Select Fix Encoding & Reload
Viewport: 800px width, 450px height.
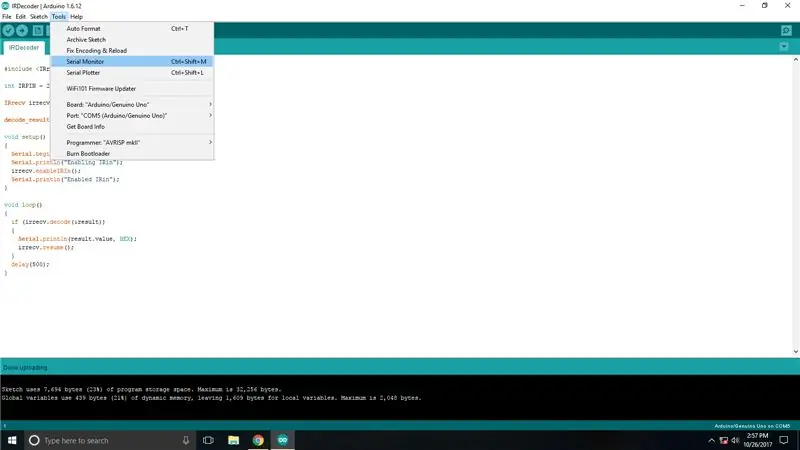[132, 51]
